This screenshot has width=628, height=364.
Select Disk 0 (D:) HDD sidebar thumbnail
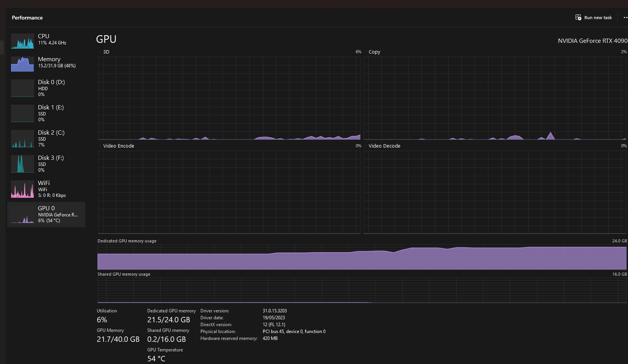coord(22,88)
